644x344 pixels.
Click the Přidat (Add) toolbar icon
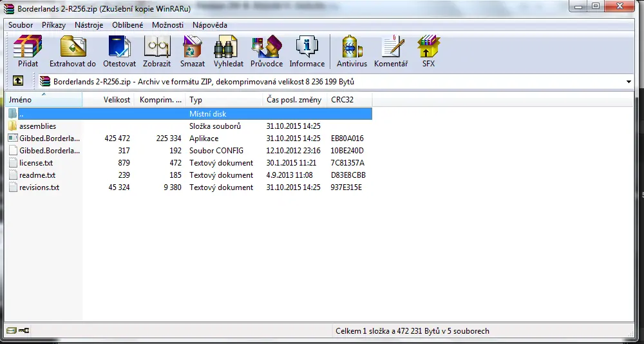click(x=28, y=51)
